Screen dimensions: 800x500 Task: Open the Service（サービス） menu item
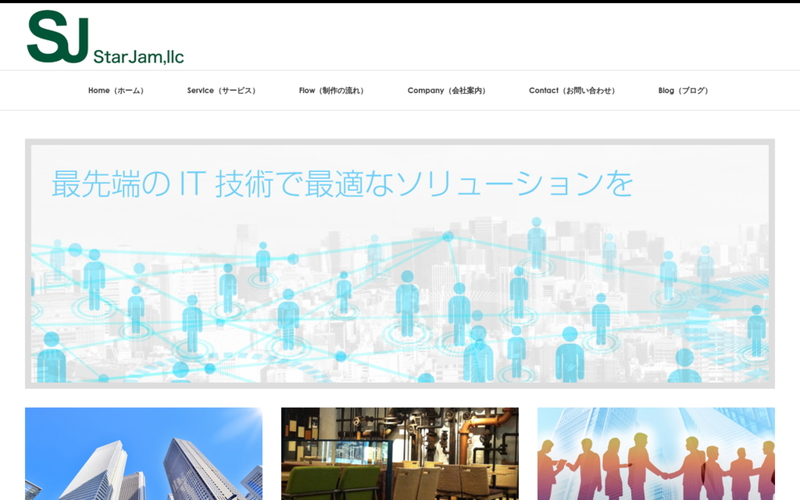[221, 90]
